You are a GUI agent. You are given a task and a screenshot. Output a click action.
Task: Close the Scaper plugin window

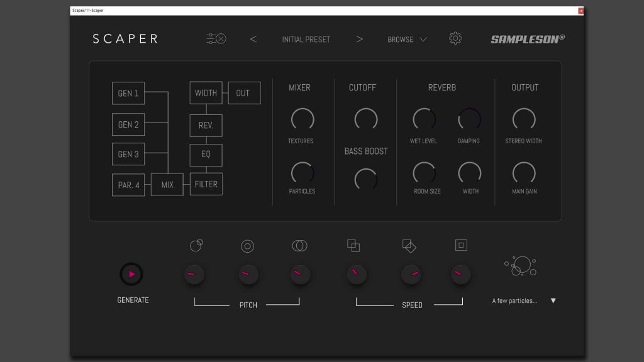[580, 11]
